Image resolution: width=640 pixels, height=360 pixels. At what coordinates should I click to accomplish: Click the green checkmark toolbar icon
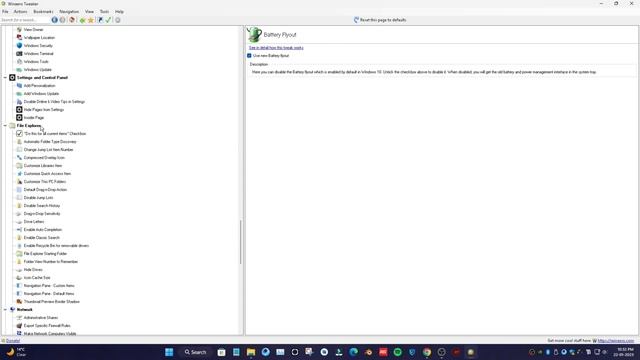click(108, 20)
